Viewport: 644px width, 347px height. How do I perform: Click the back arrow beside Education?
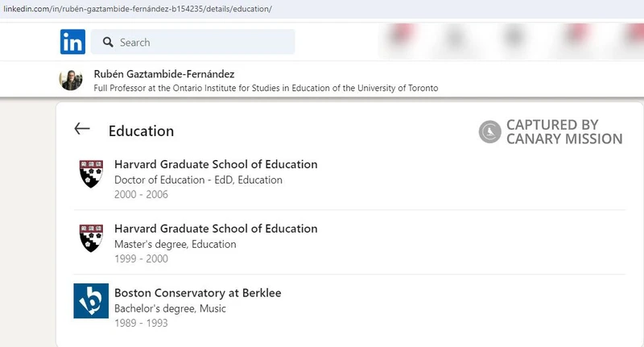tap(82, 129)
